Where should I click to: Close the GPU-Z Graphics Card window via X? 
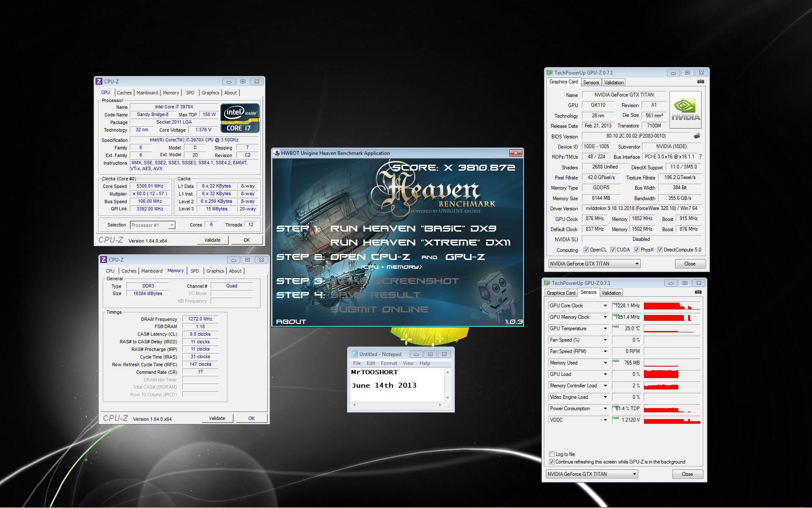click(701, 73)
